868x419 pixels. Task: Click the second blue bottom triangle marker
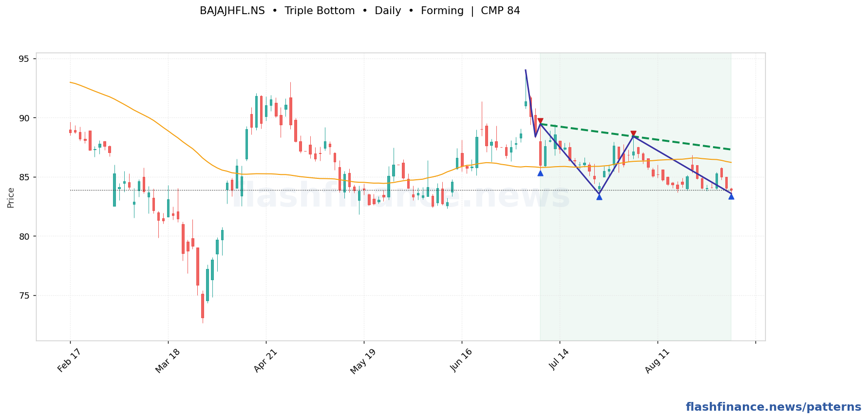pyautogui.click(x=599, y=197)
